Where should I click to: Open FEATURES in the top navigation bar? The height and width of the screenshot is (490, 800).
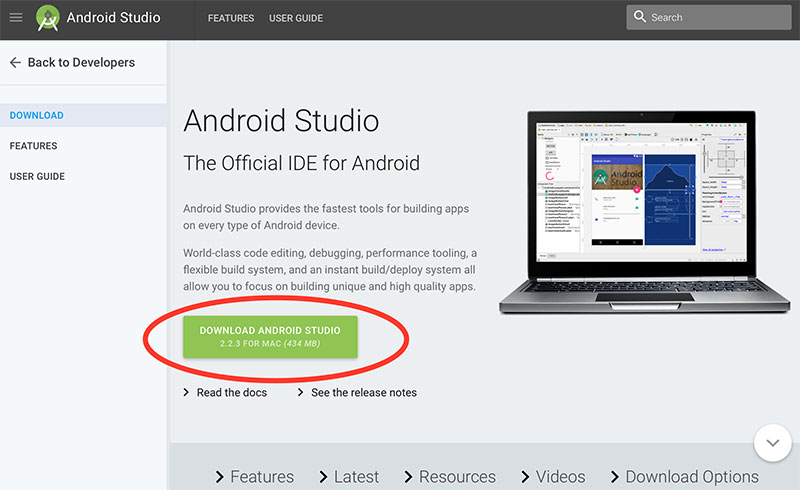231,18
